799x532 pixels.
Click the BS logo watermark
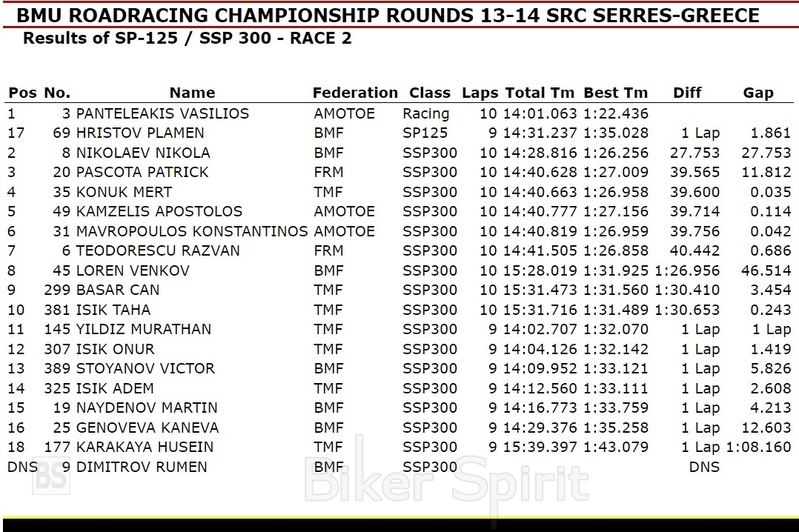pyautogui.click(x=51, y=478)
